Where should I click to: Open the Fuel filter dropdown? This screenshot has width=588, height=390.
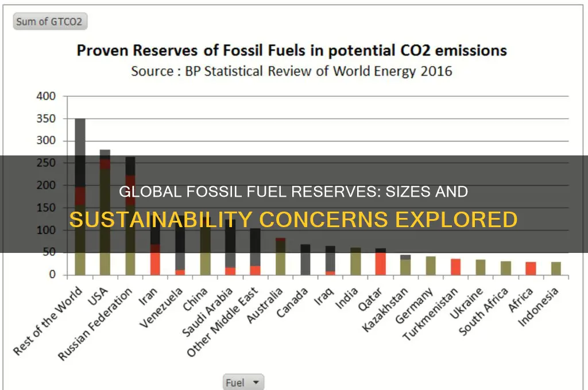pyautogui.click(x=243, y=382)
